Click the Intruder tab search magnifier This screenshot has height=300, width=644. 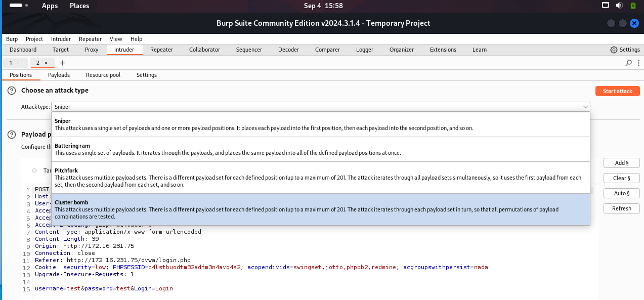pos(629,63)
